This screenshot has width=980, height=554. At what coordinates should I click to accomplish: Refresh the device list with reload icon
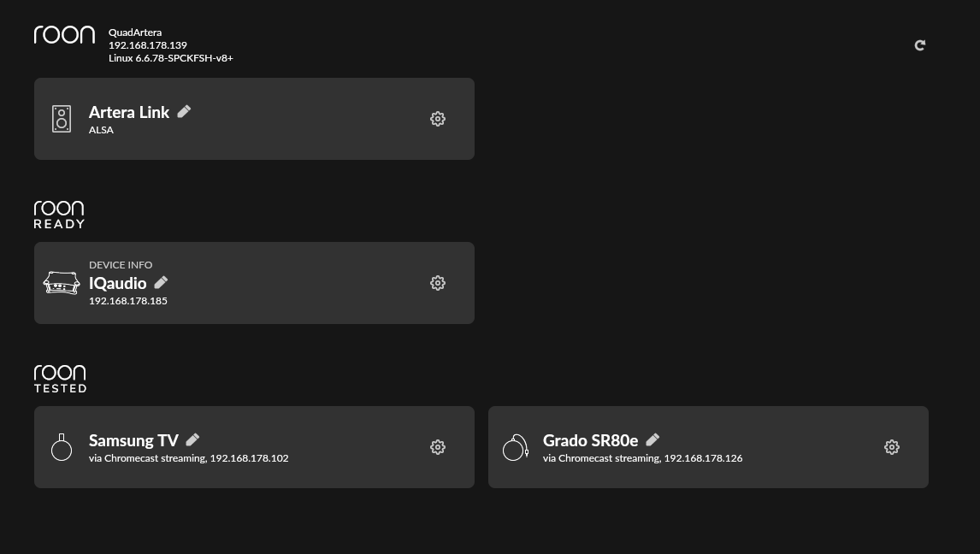[920, 45]
